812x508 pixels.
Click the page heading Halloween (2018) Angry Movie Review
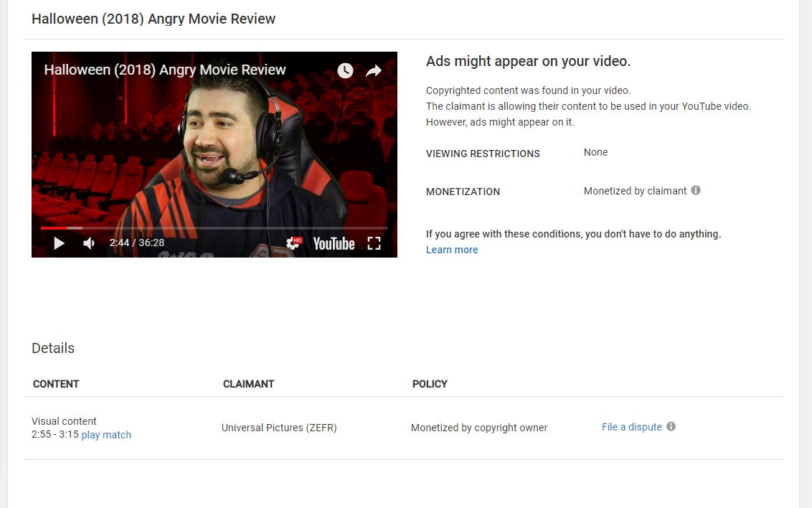(154, 19)
